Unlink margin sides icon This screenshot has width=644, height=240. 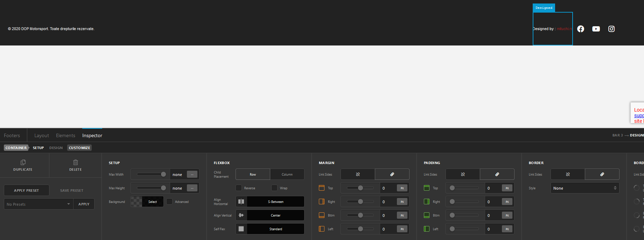coord(358,174)
